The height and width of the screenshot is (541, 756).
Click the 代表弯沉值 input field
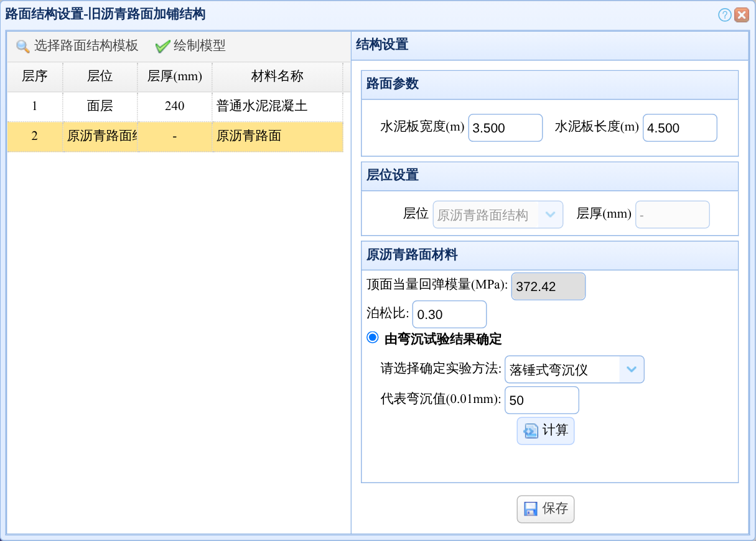pos(542,400)
